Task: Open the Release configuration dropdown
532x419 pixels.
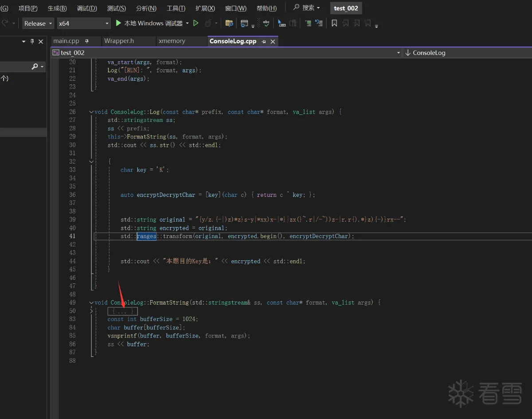Action: click(x=38, y=23)
